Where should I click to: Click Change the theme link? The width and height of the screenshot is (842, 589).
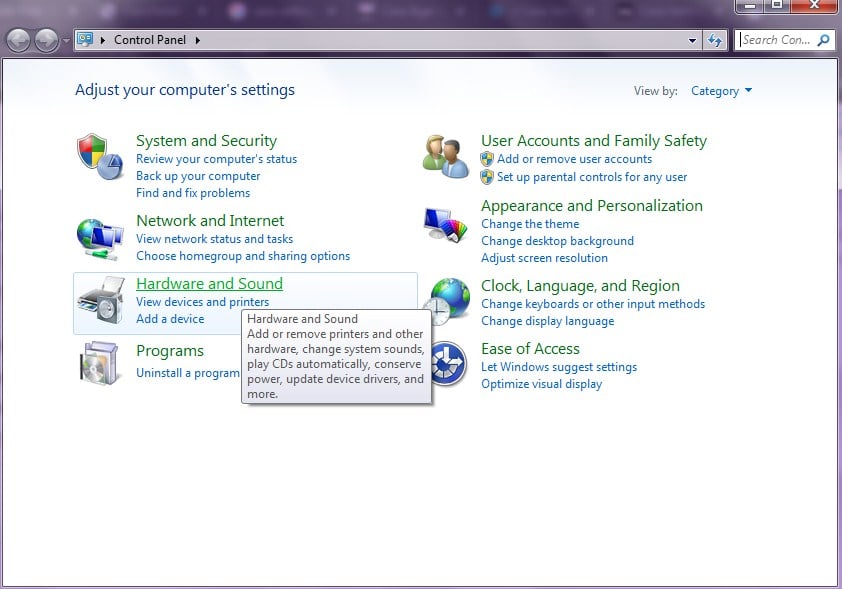(530, 224)
